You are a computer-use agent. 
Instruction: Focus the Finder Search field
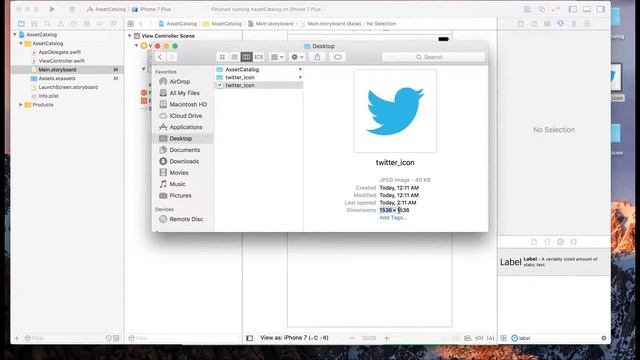point(433,57)
